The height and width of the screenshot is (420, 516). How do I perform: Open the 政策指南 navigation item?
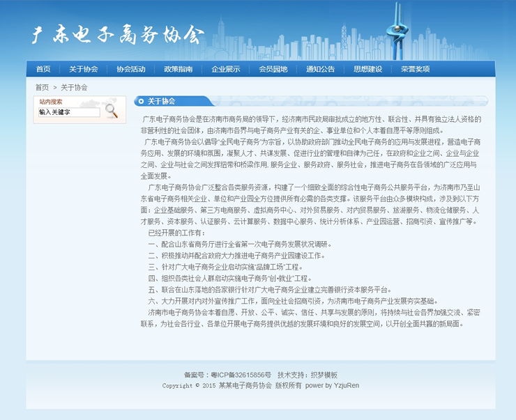click(178, 69)
